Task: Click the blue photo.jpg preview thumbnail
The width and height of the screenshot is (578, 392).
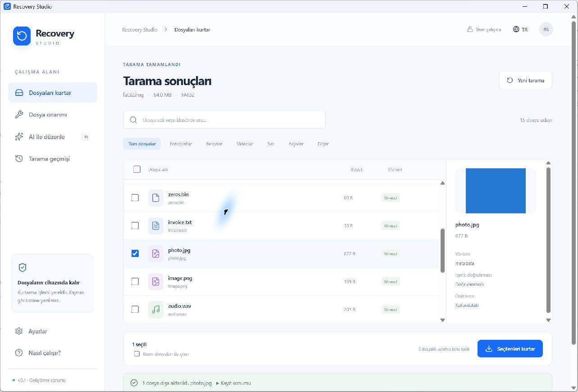Action: coord(496,191)
